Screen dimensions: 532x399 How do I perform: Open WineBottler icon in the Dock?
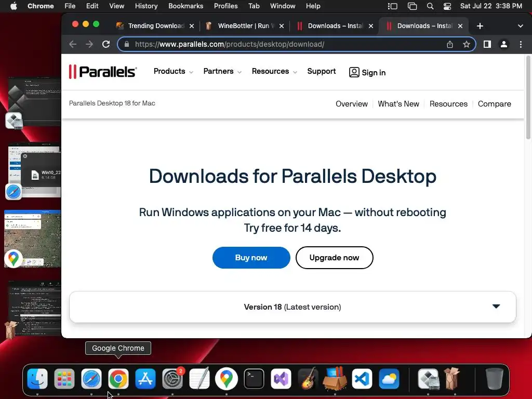(452, 378)
